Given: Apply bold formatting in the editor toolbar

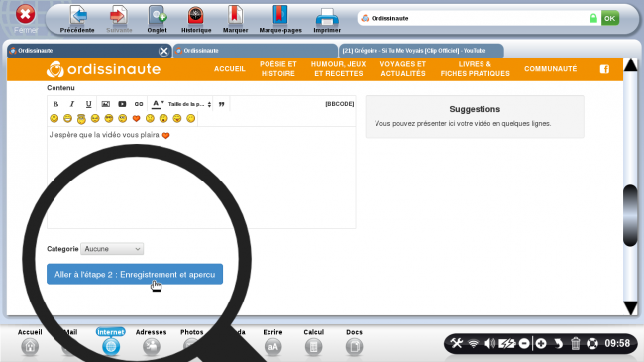Looking at the screenshot, I should (x=55, y=104).
